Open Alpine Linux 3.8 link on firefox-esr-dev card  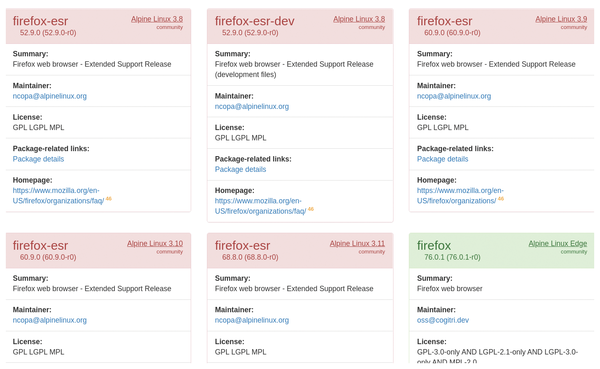(359, 19)
